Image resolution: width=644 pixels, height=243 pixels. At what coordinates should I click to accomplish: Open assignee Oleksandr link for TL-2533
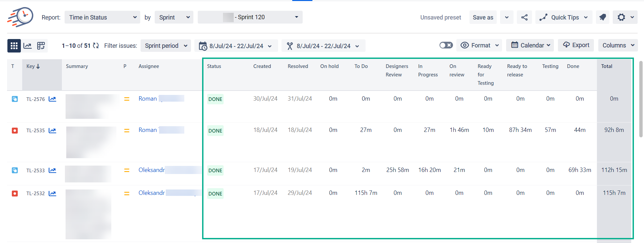152,170
